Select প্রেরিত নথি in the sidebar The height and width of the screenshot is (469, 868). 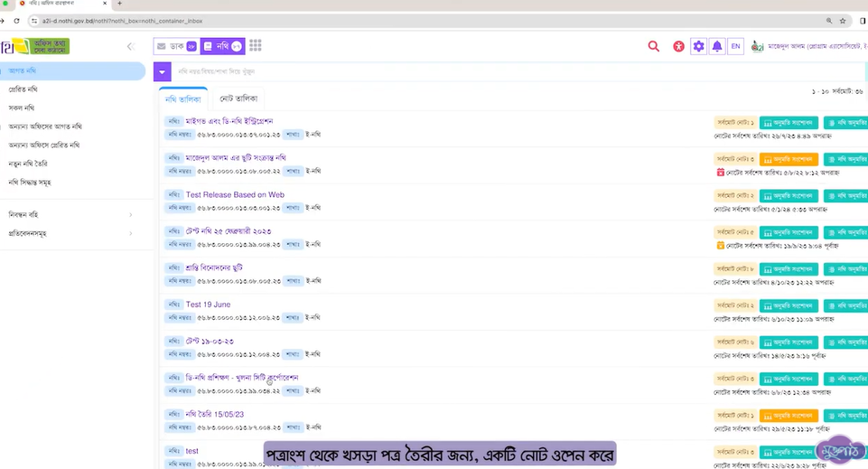(23, 89)
